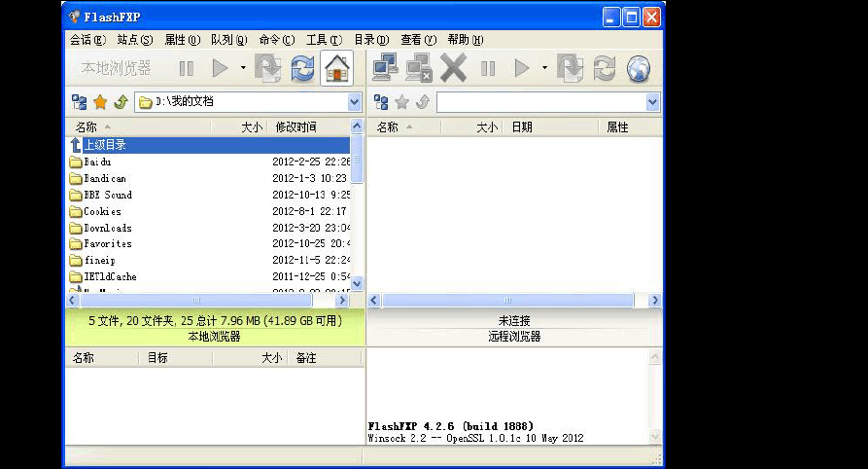Open the dropdown arrow beside local play

[243, 68]
